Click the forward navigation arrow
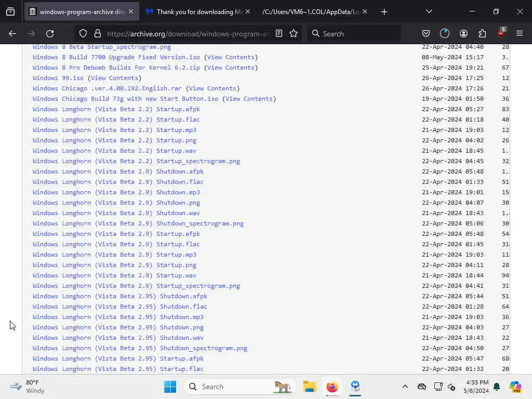 click(31, 34)
